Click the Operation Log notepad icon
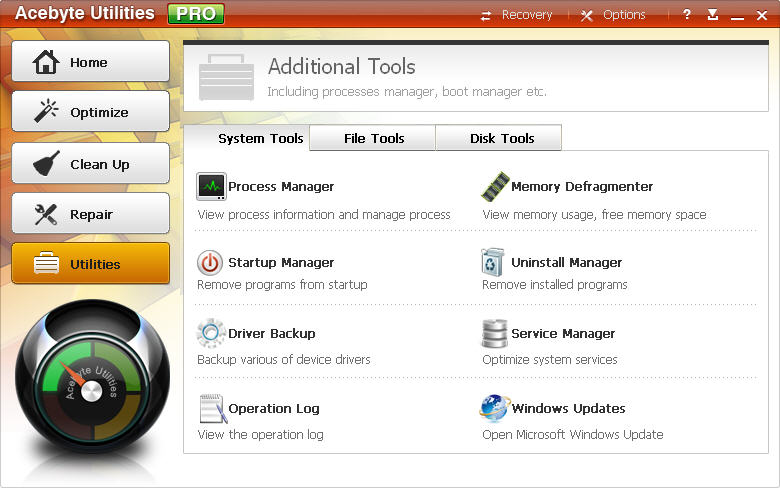This screenshot has height=488, width=780. pos(213,409)
